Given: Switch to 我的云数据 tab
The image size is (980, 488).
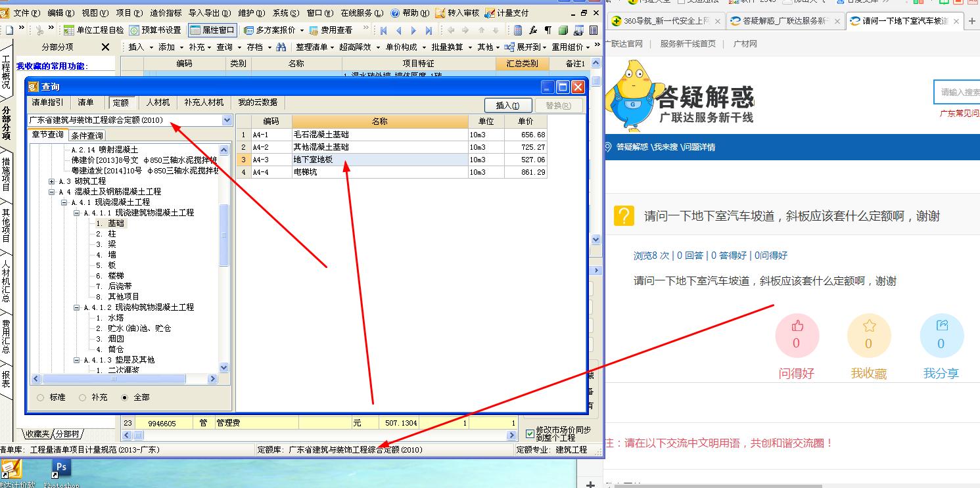Looking at the screenshot, I should (x=258, y=102).
